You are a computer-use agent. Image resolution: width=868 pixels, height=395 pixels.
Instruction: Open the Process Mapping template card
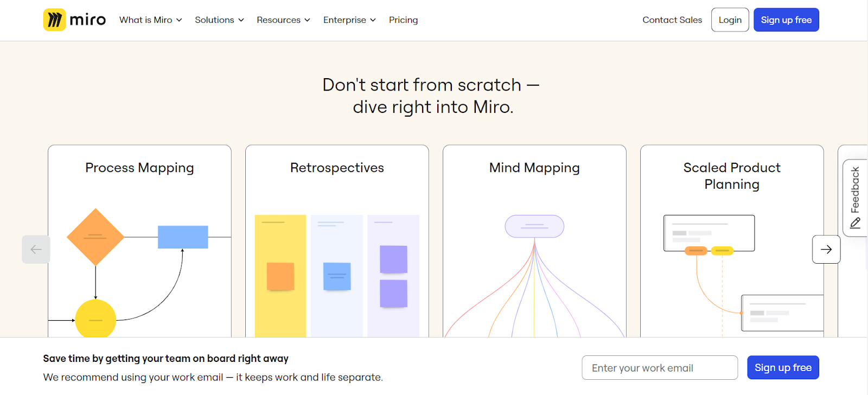(x=139, y=241)
